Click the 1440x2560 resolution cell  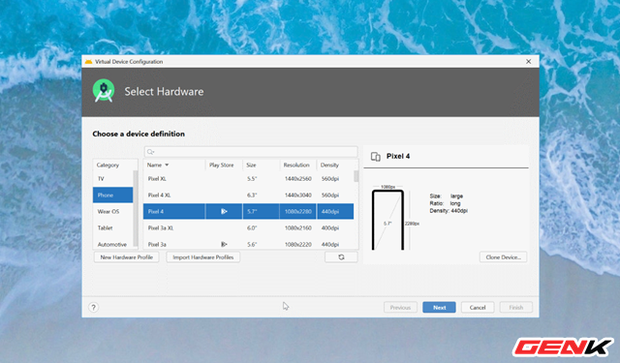pos(298,179)
